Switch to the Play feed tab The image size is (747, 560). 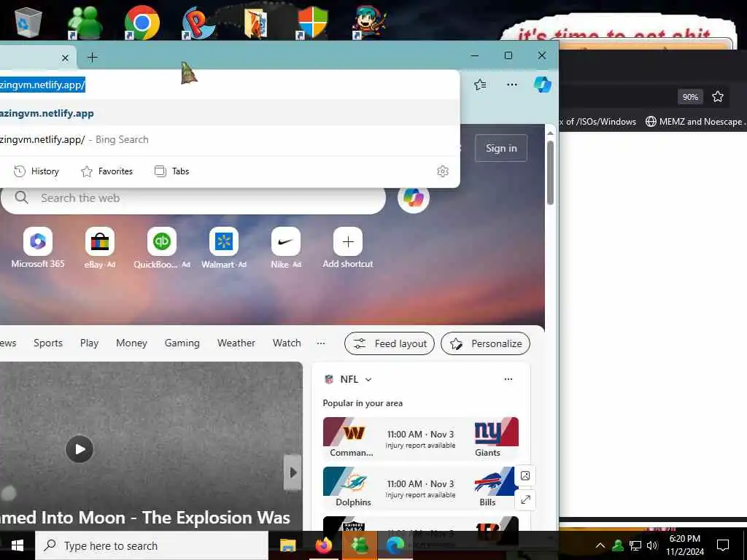89,343
